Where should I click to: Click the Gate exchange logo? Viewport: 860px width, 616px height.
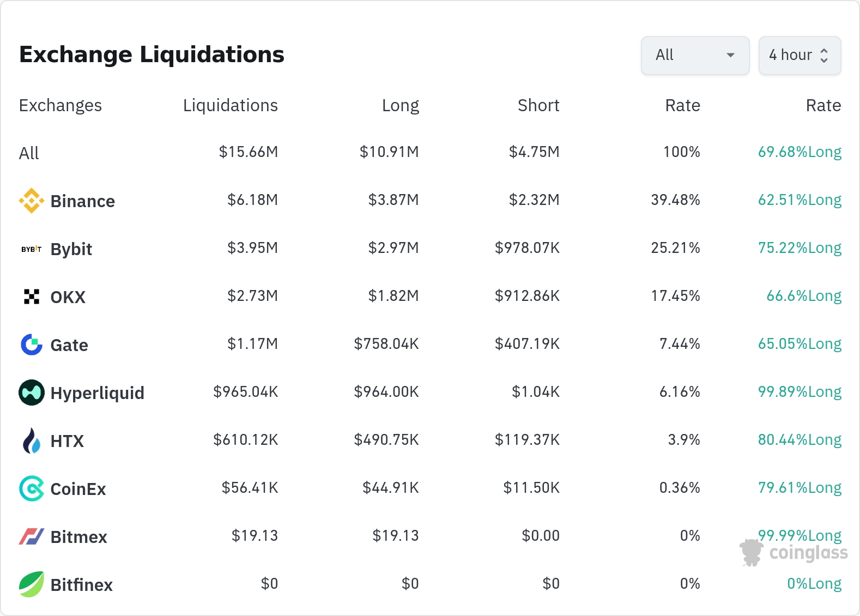click(32, 345)
